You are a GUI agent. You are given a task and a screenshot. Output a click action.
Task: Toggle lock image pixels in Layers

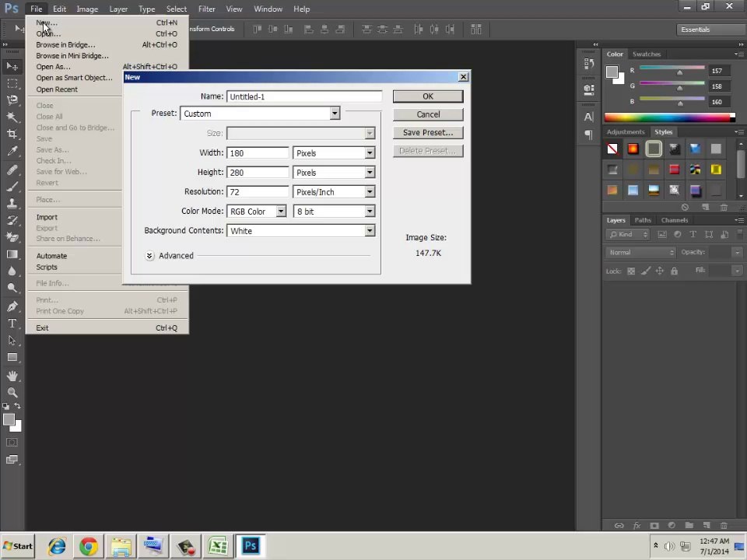pyautogui.click(x=646, y=271)
